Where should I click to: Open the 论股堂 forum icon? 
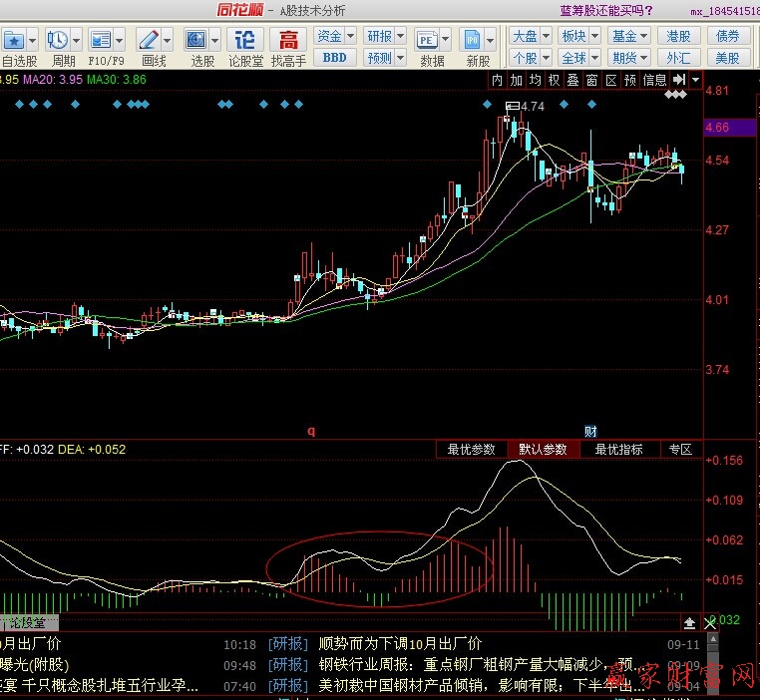point(244,40)
